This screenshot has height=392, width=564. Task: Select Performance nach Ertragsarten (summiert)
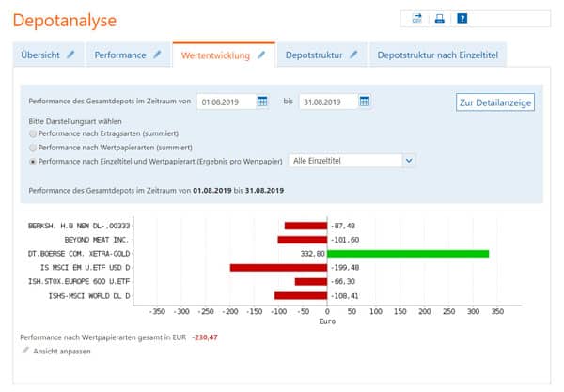click(x=33, y=133)
